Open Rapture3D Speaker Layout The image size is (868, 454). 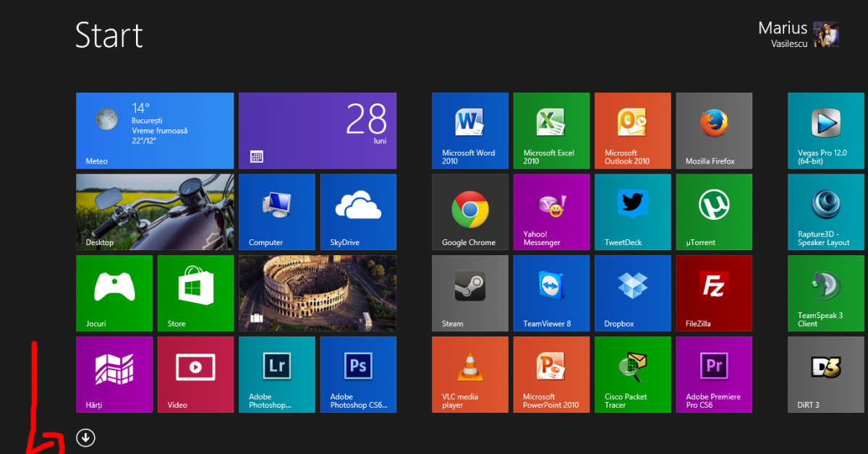[x=826, y=212]
